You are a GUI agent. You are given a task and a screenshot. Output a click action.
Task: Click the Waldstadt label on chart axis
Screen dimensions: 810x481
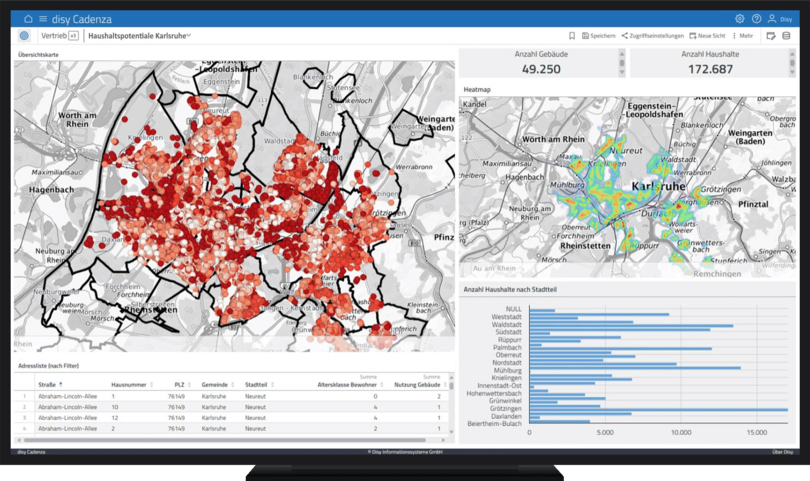tap(506, 324)
